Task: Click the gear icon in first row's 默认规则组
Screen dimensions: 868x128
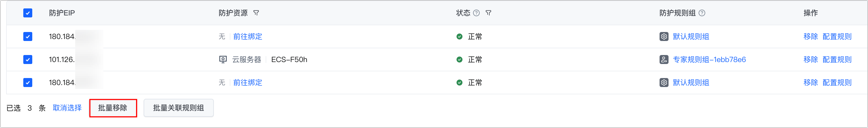Action: [x=664, y=36]
